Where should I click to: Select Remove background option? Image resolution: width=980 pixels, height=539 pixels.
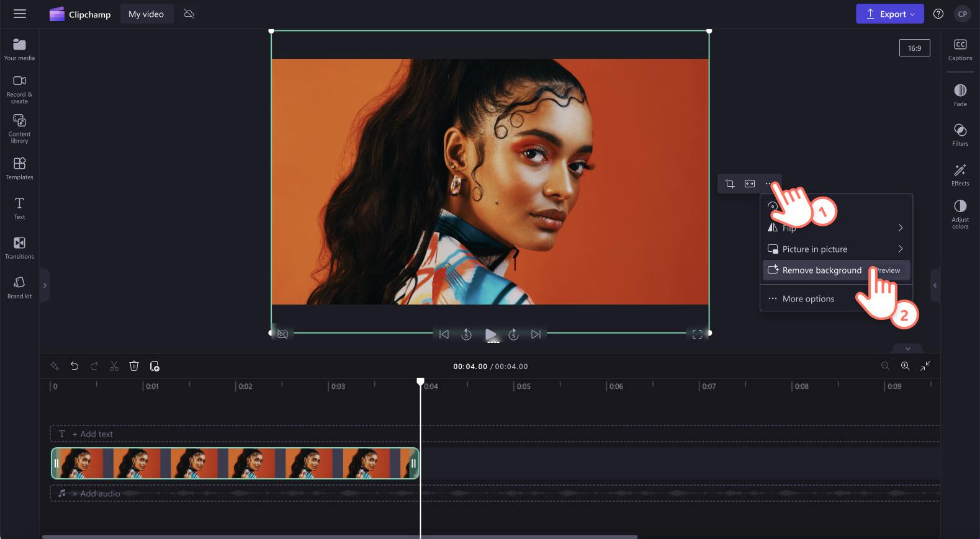click(836, 270)
